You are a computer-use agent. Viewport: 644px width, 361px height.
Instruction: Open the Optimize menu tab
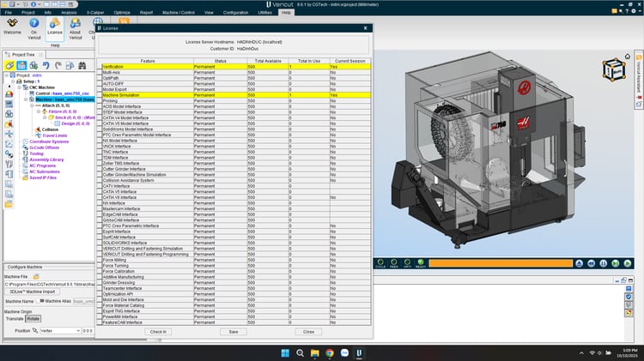pos(122,13)
